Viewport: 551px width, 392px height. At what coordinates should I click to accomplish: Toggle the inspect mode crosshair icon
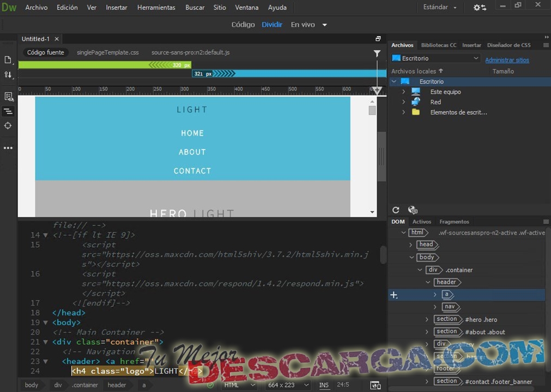(x=8, y=126)
